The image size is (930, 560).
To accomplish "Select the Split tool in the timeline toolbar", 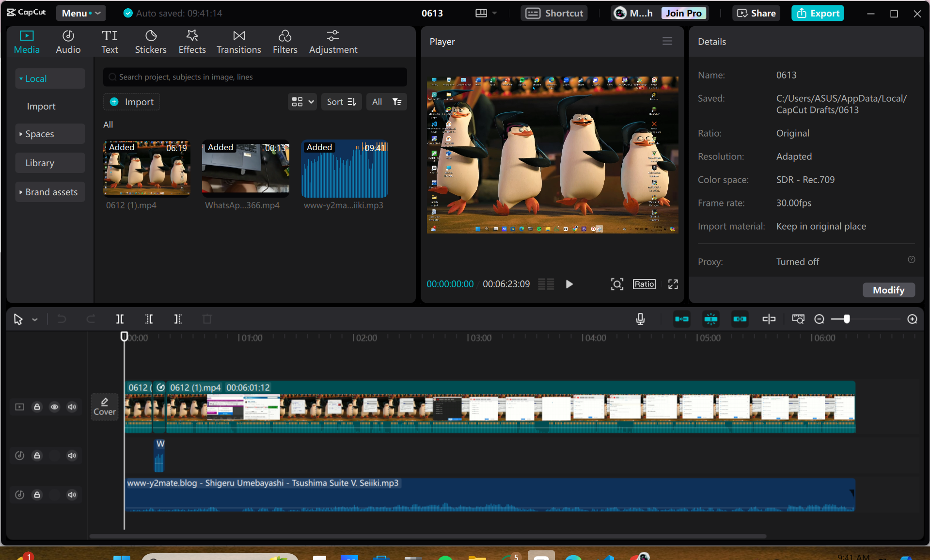I will (120, 319).
